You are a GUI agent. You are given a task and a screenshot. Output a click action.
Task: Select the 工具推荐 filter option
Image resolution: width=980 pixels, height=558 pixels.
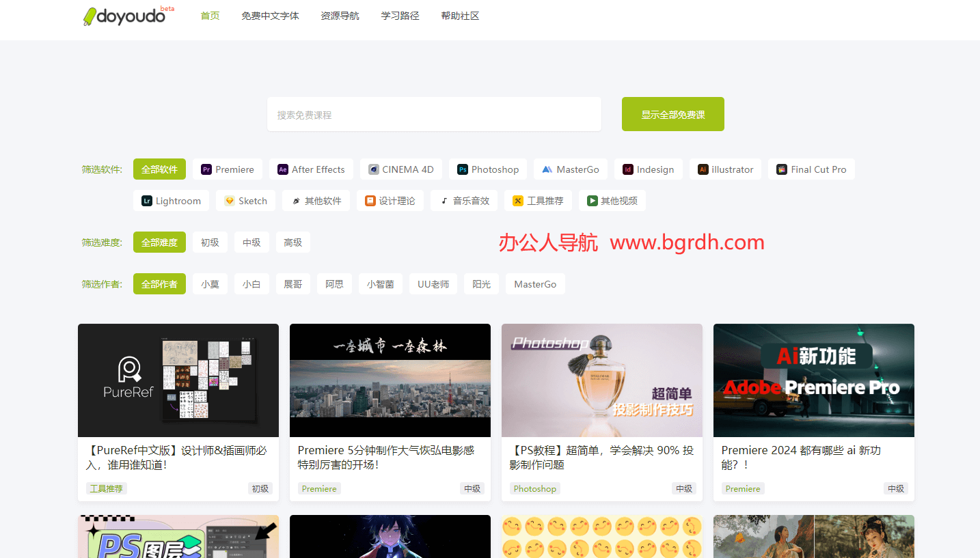pos(538,200)
